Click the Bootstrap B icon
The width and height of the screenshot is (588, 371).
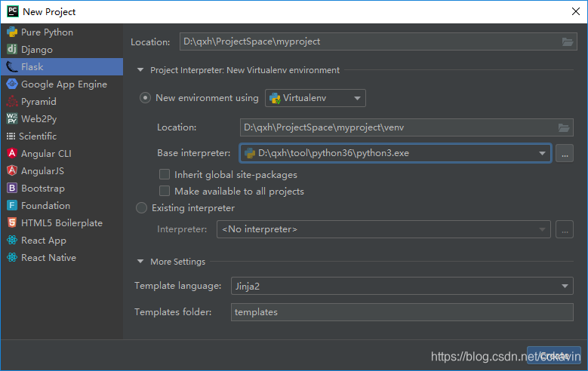click(x=12, y=188)
